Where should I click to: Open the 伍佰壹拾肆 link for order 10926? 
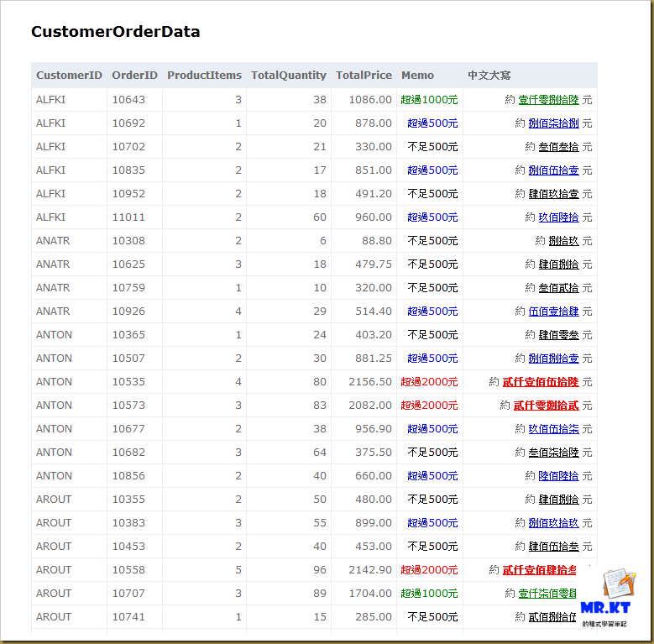click(x=553, y=312)
